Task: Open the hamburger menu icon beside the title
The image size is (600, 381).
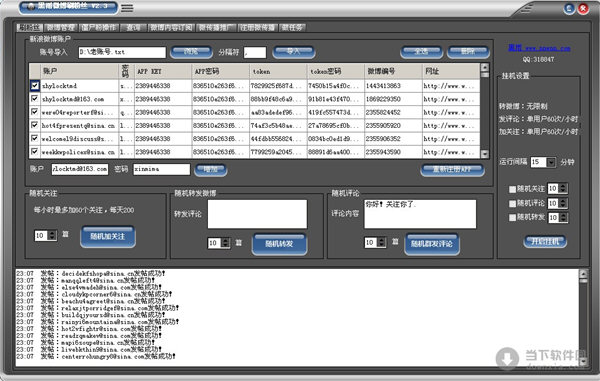Action: (127, 8)
